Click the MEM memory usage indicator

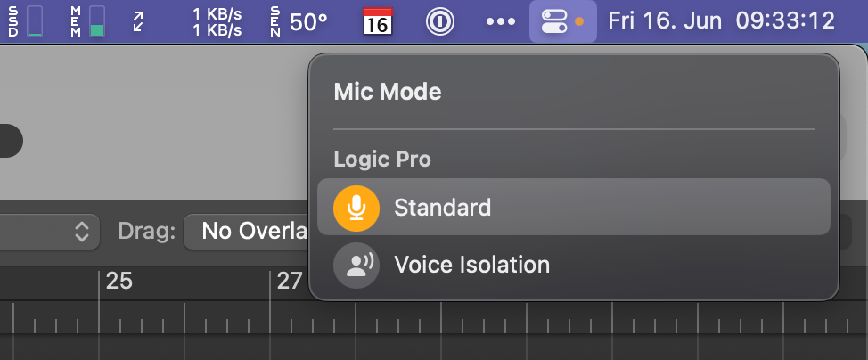click(x=87, y=21)
